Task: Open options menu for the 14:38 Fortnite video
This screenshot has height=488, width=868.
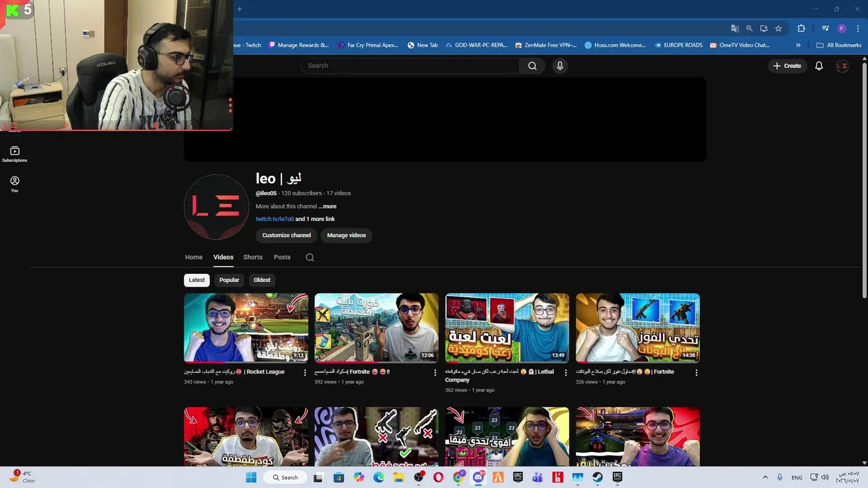Action: pyautogui.click(x=696, y=372)
